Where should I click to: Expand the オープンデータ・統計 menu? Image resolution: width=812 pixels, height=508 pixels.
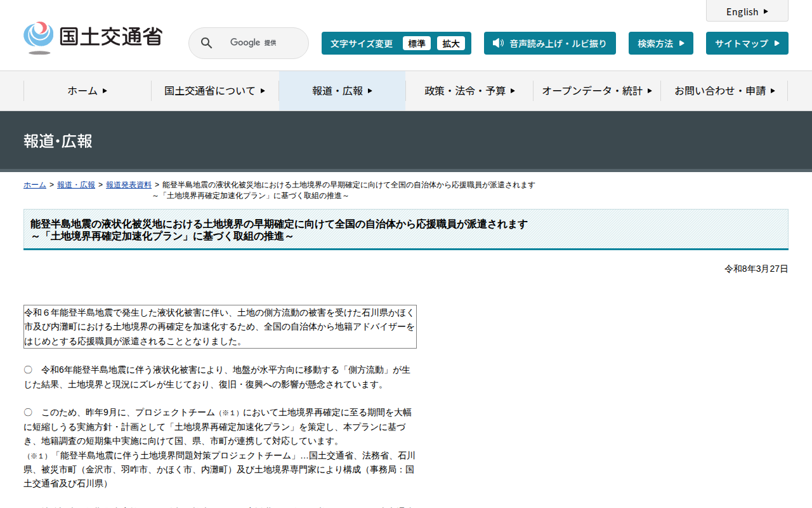coord(597,91)
